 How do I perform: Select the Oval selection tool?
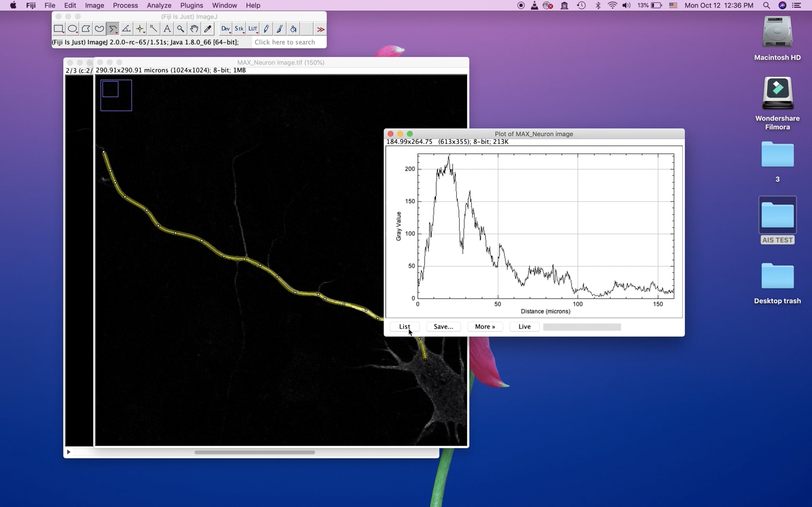point(72,29)
